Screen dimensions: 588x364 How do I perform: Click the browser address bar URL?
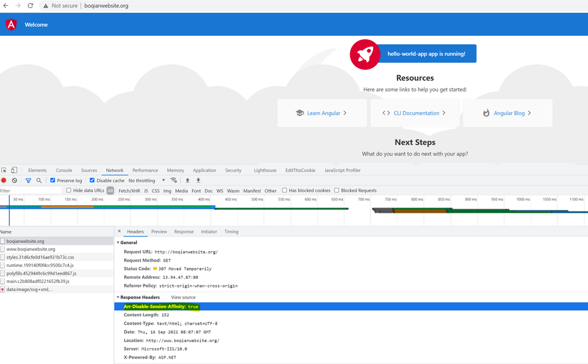[x=106, y=6]
